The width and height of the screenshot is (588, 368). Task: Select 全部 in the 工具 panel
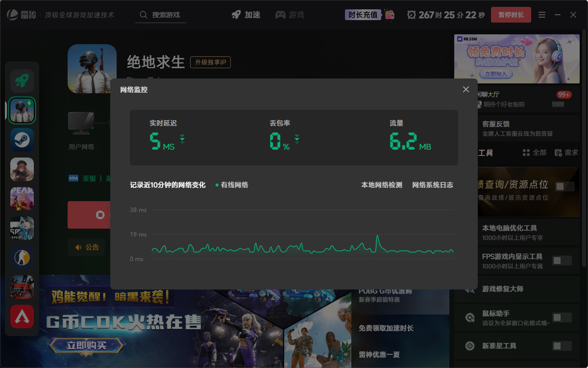point(537,152)
